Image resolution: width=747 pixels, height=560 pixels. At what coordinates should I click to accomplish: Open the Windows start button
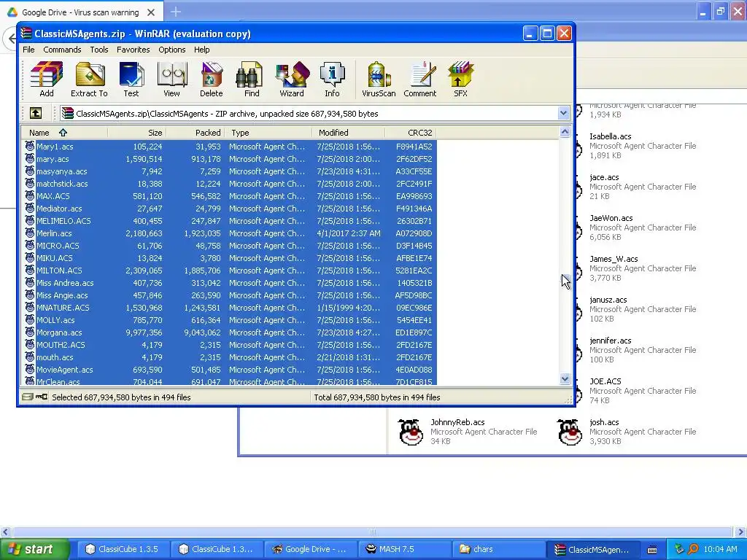click(x=34, y=549)
